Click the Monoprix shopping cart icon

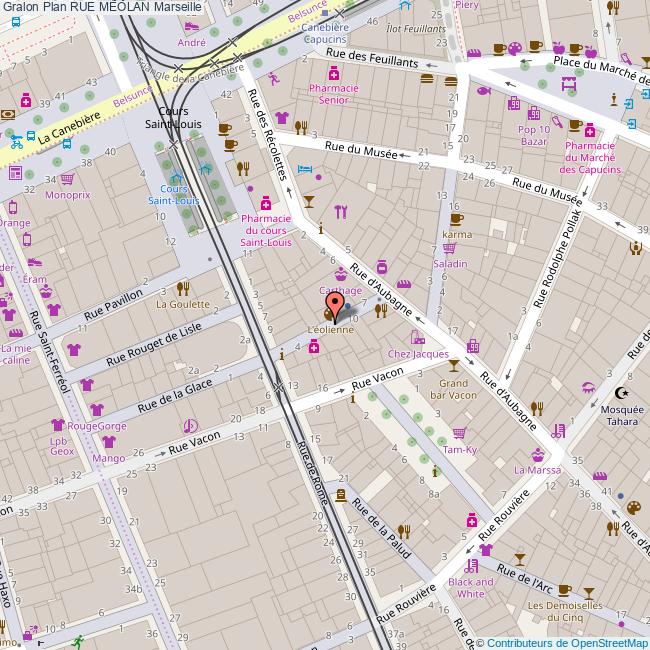[x=67, y=180]
